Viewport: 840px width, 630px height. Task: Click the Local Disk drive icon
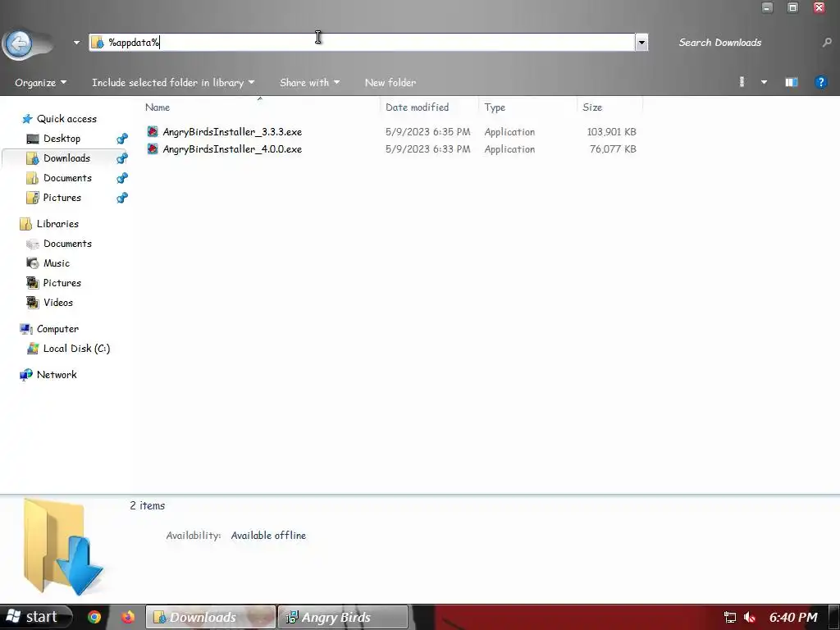pyautogui.click(x=33, y=348)
